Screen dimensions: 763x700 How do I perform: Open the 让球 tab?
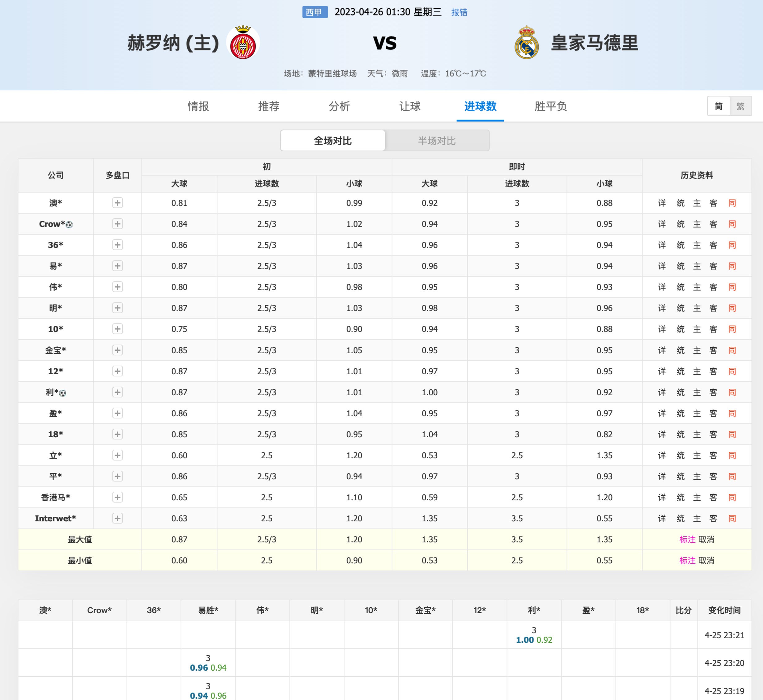[x=409, y=106]
